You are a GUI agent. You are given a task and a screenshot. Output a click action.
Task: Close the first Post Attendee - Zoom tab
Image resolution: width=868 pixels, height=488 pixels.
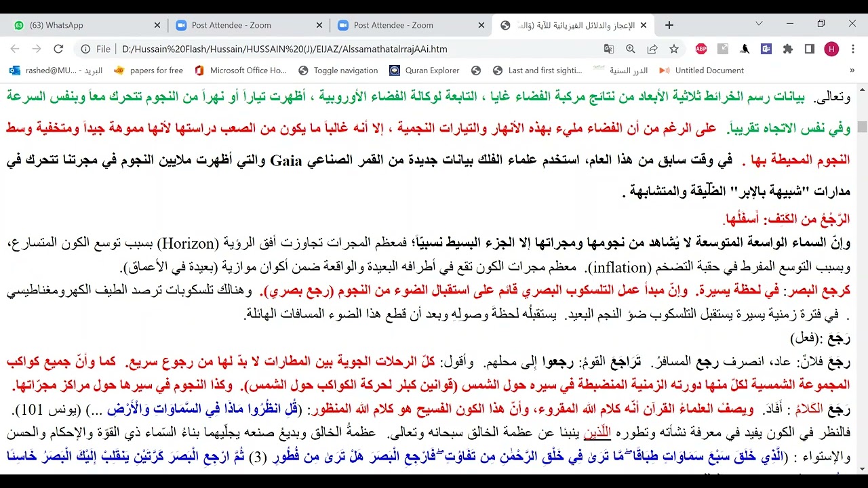pyautogui.click(x=319, y=25)
